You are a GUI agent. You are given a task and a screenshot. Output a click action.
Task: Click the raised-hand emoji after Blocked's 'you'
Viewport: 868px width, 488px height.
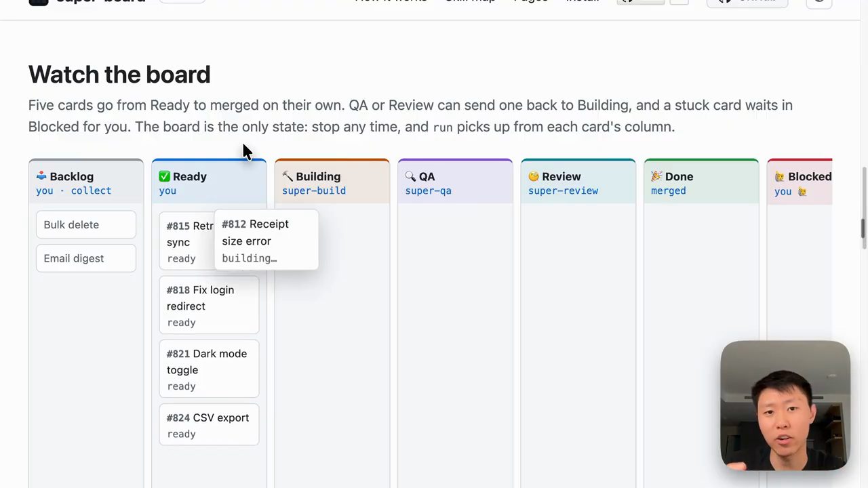[802, 192]
